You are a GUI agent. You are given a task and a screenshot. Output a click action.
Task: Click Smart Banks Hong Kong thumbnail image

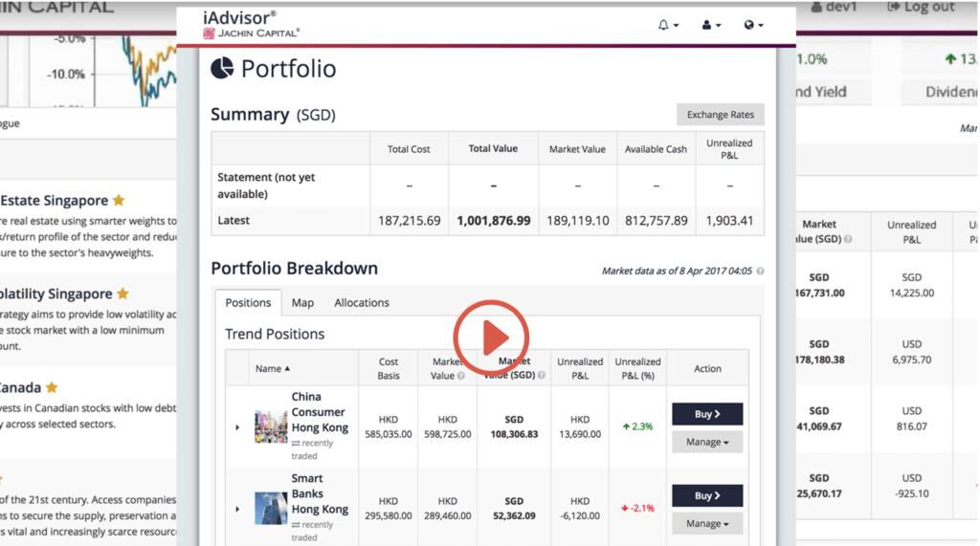pyautogui.click(x=271, y=508)
